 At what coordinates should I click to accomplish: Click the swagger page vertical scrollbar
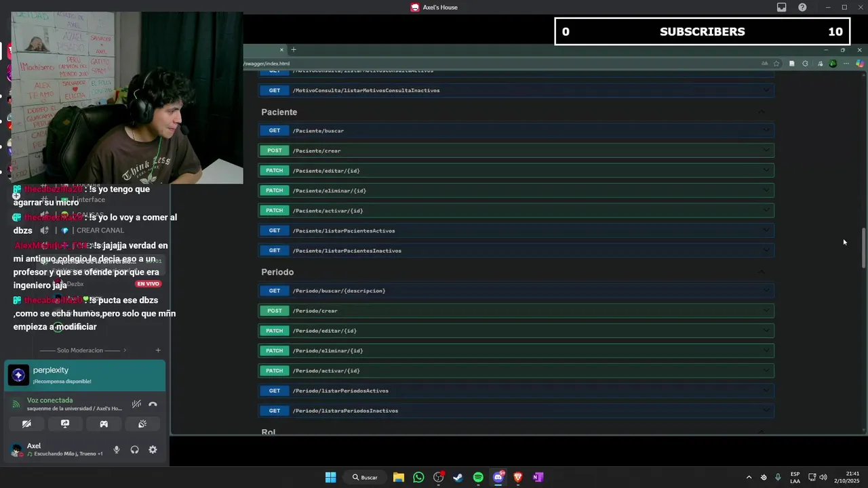coord(863,248)
